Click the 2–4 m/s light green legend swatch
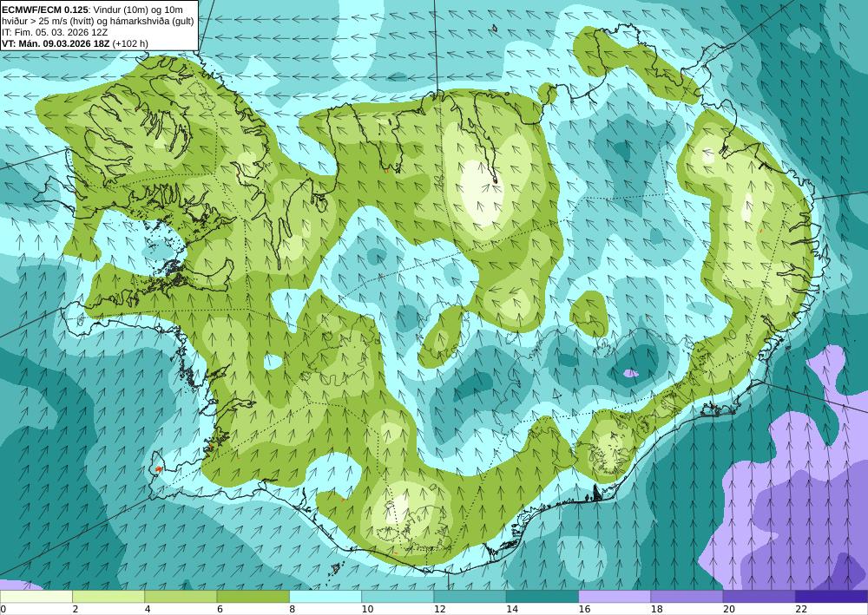The height and width of the screenshot is (615, 868). (108, 597)
